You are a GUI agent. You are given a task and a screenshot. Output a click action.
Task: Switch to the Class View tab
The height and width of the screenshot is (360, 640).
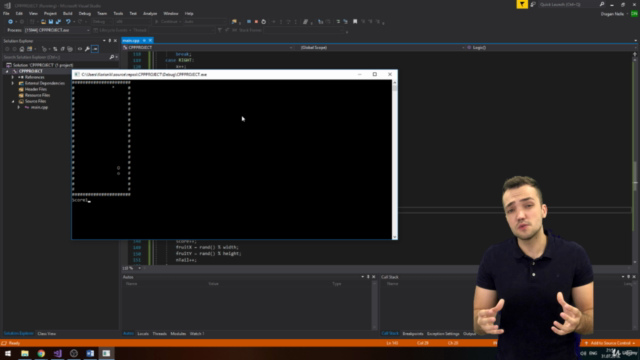47,334
